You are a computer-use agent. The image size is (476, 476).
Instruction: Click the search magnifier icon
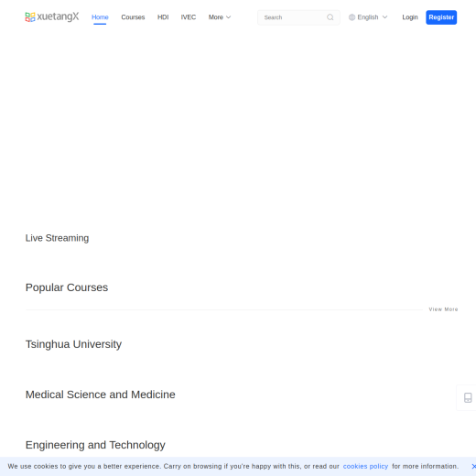pyautogui.click(x=330, y=17)
